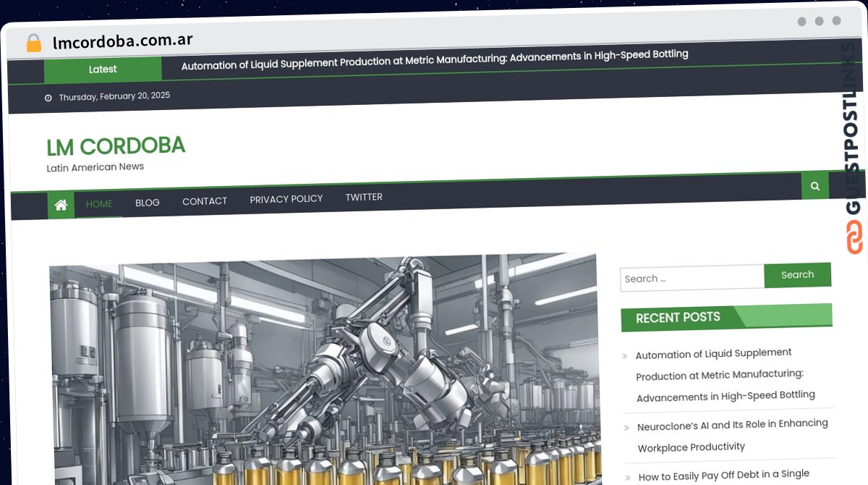Click the orange padlock icon
The image size is (868, 485).
pyautogui.click(x=34, y=43)
